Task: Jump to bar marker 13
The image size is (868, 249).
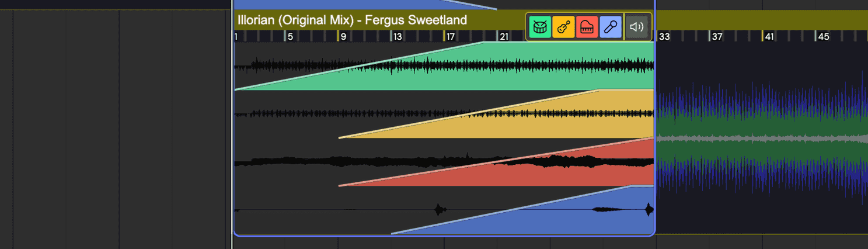Action: click(x=397, y=36)
